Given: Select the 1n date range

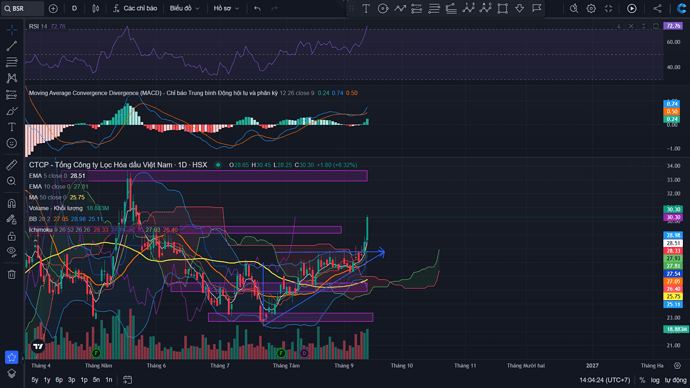Looking at the screenshot, I should coord(108,380).
